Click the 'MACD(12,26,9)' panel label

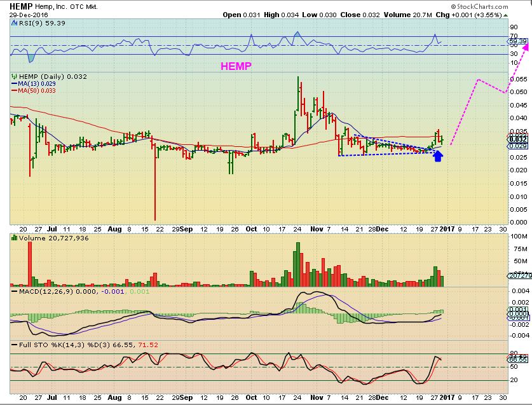point(46,291)
